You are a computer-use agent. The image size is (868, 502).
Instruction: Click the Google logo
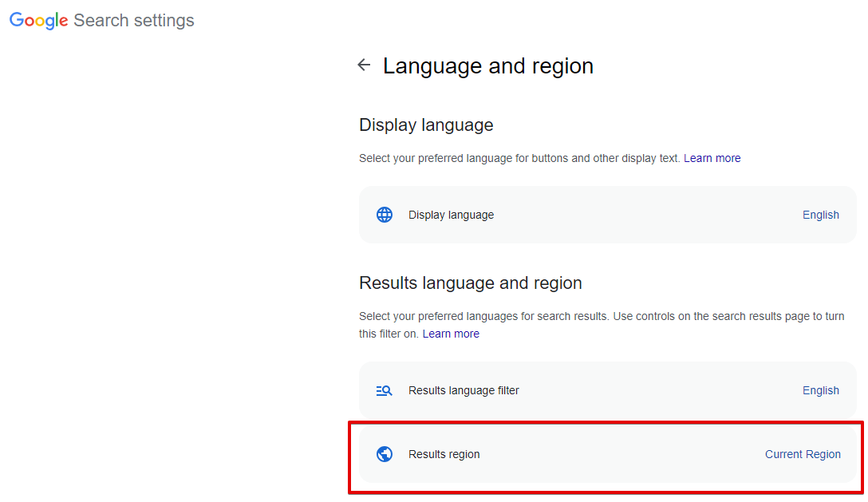(37, 20)
